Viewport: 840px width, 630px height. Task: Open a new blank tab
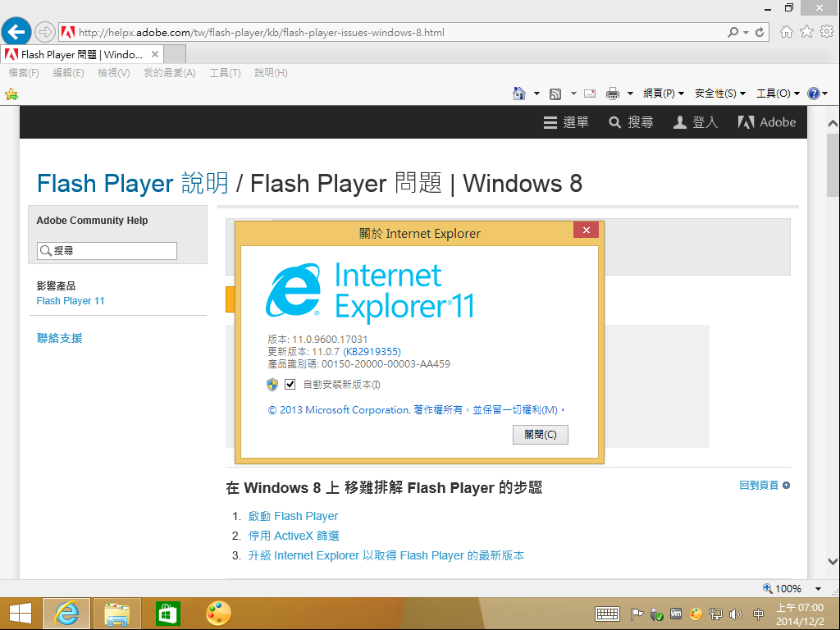175,55
